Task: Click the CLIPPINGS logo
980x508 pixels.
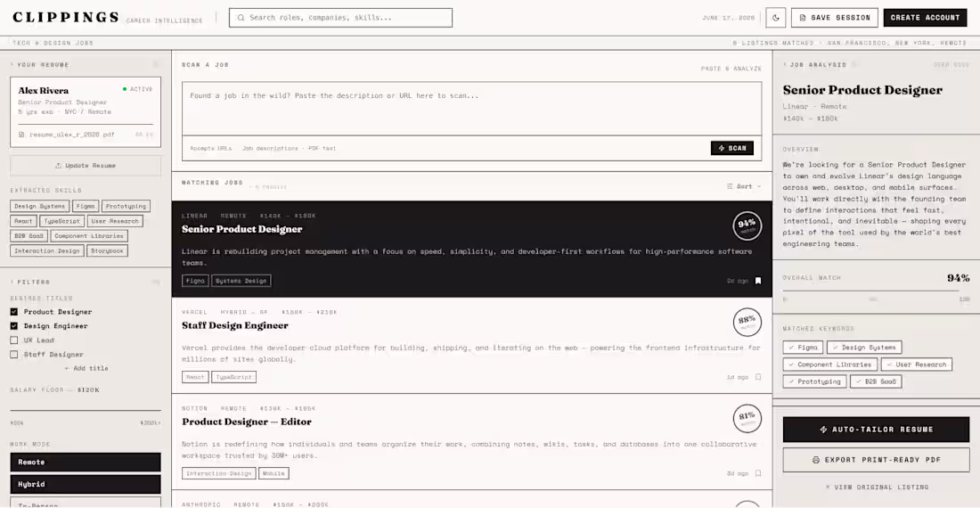Action: [x=66, y=18]
